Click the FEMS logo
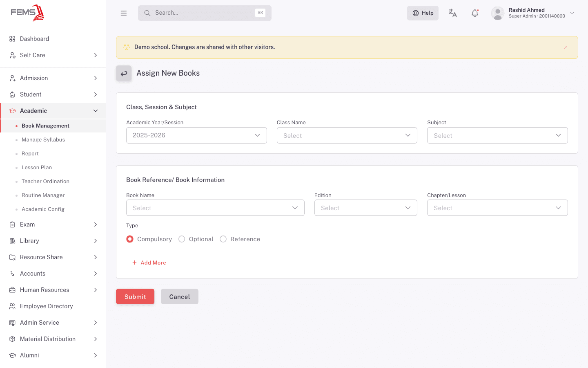Screen dimensions: 588x368 point(27,13)
